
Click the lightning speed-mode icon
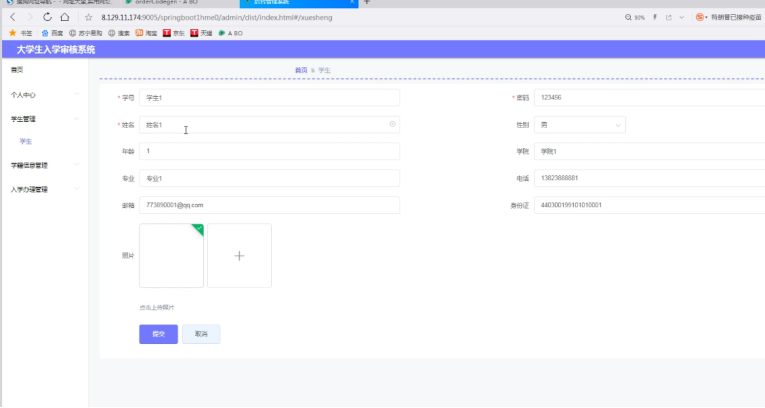655,17
